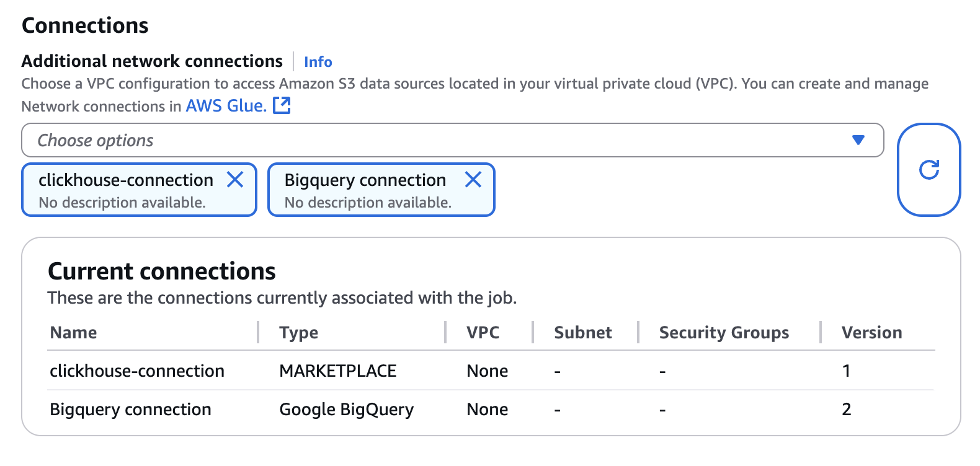Select the Bigquery connection token label

(x=365, y=180)
